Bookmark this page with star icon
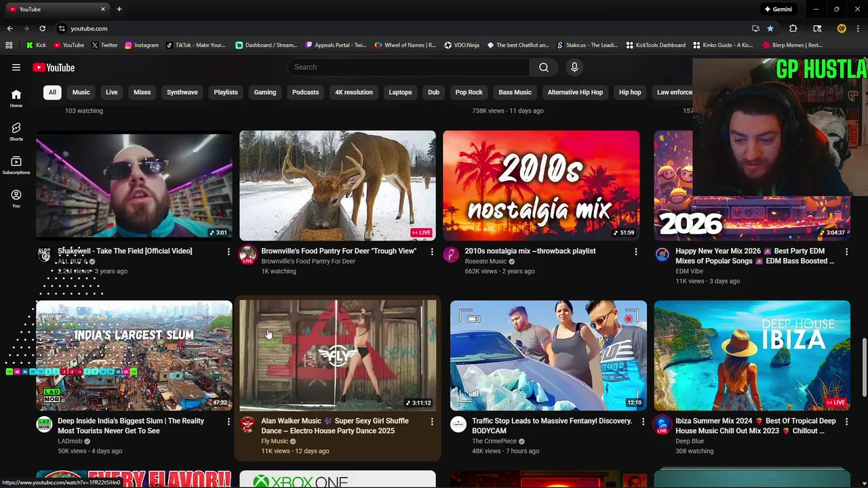The image size is (868, 488). 770,28
